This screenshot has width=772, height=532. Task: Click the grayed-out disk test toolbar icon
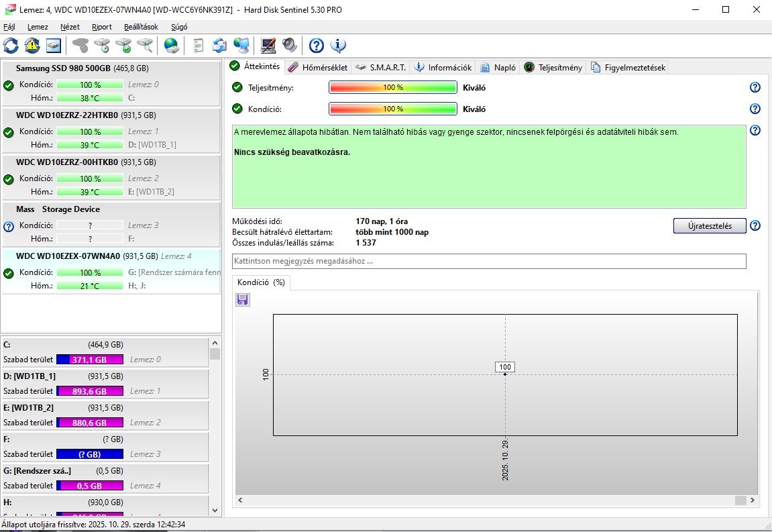click(x=80, y=46)
